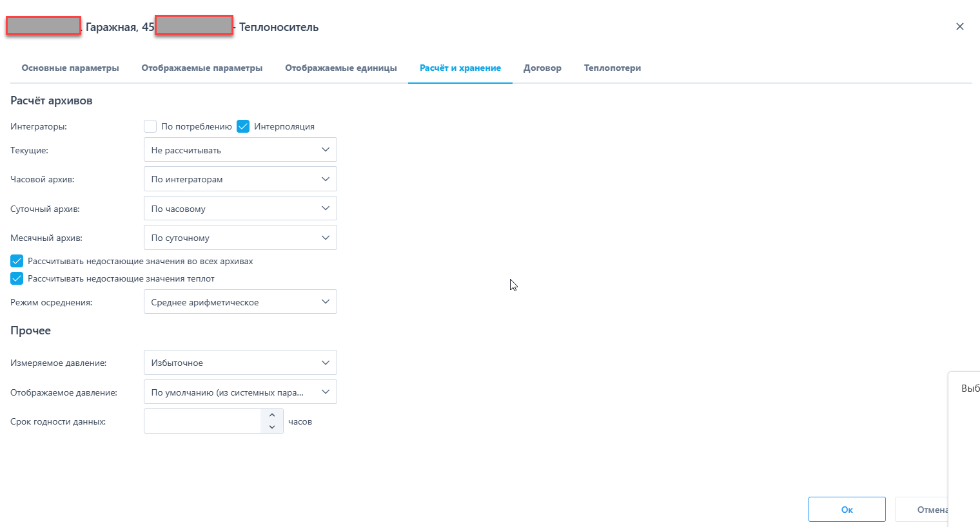The height and width of the screenshot is (527, 980).
Task: Uncheck the 'Интерполяция' checkbox
Action: pyautogui.click(x=243, y=126)
